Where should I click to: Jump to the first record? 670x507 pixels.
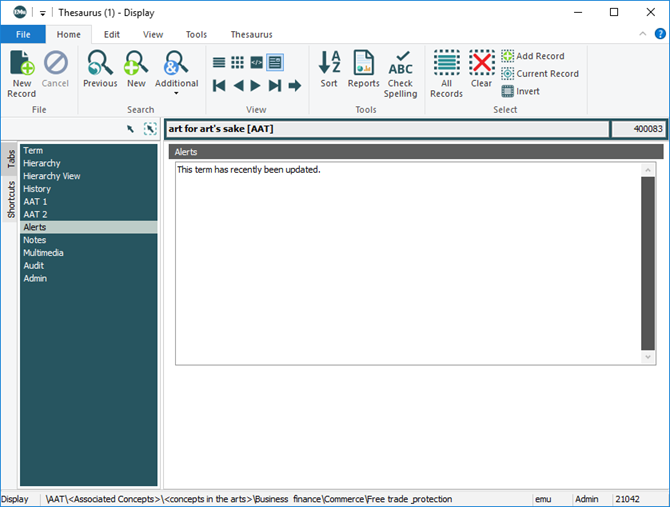[x=219, y=86]
